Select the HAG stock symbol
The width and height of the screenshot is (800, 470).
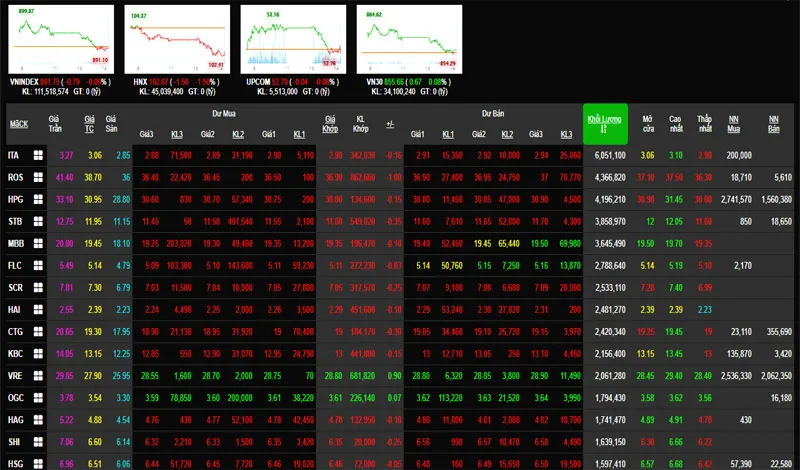pos(15,419)
